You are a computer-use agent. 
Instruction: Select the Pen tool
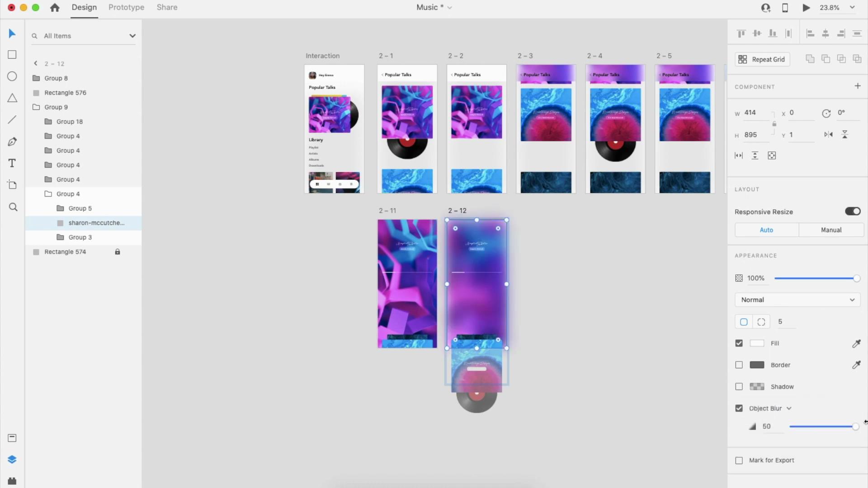[x=12, y=141]
